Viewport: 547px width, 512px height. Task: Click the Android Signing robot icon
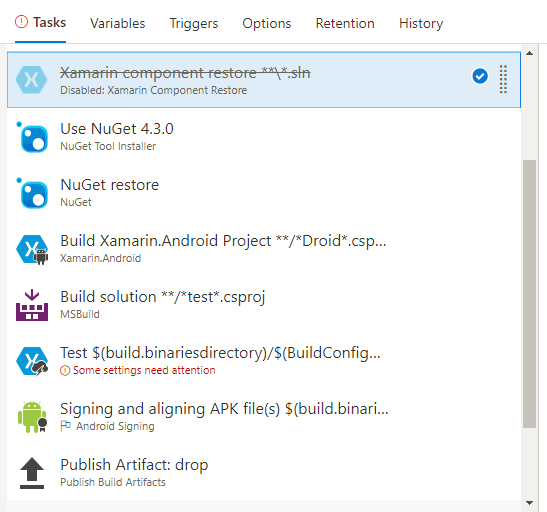click(x=32, y=417)
